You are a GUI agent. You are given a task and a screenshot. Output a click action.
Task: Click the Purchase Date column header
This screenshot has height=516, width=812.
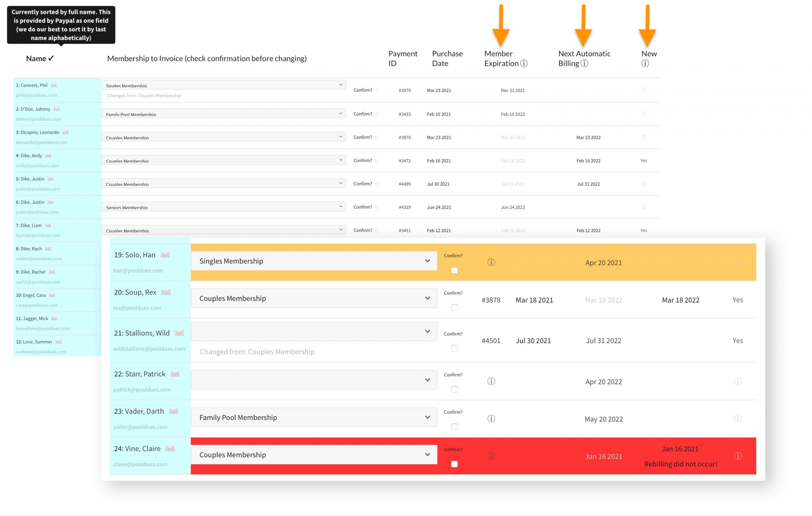click(447, 58)
